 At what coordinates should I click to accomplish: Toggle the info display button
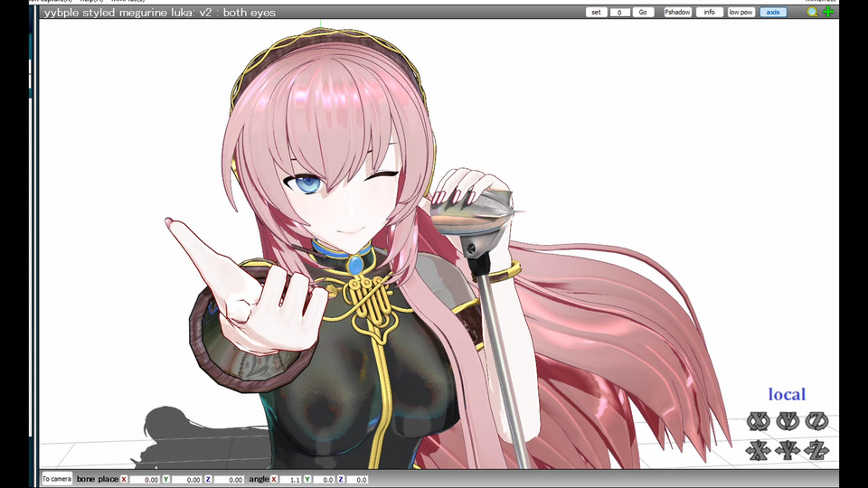[x=710, y=12]
